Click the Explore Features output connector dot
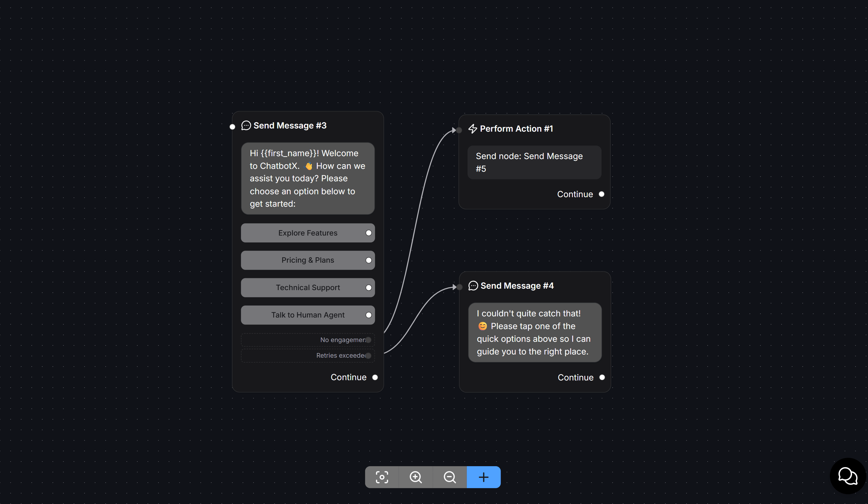The image size is (868, 504). point(369,233)
